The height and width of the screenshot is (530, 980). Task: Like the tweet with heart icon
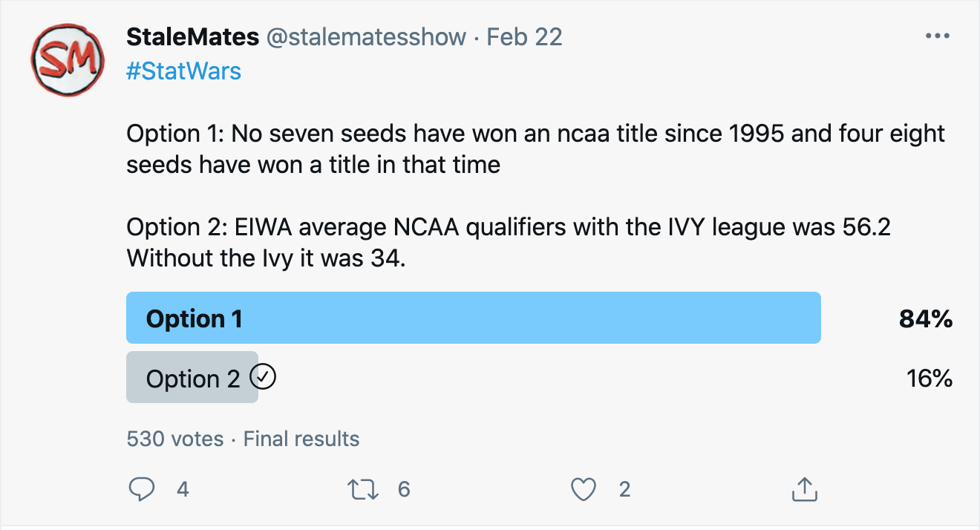tap(584, 489)
